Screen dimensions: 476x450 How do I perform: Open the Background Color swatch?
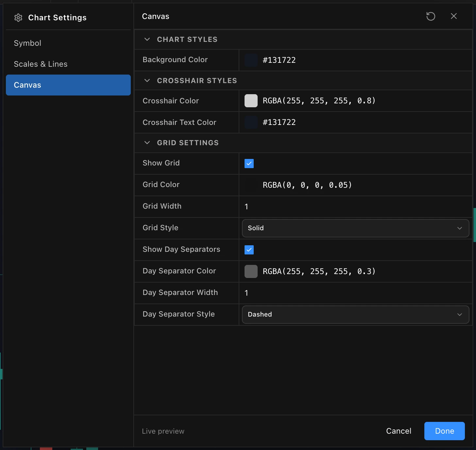point(251,60)
